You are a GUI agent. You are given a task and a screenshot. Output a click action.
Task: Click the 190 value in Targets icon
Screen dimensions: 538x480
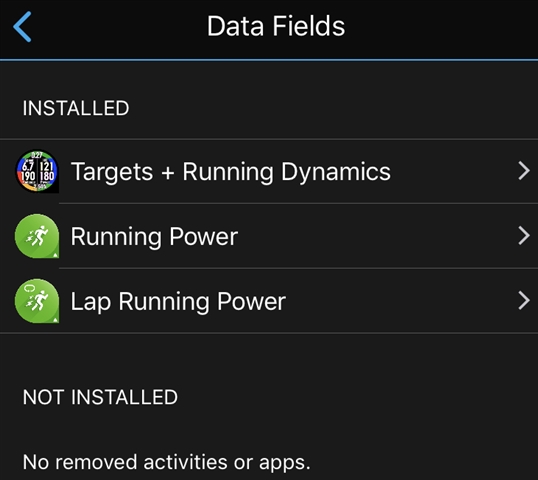pyautogui.click(x=28, y=176)
